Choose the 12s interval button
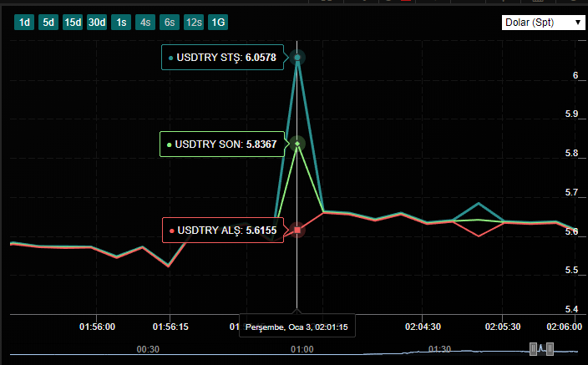The image size is (588, 365). (x=194, y=23)
